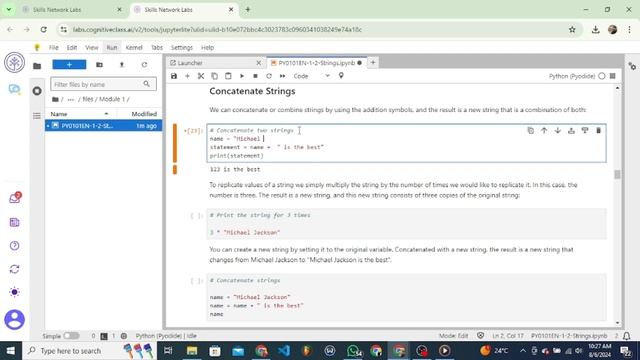Move the active cell down
This screenshot has width=640, height=360.
tap(558, 131)
